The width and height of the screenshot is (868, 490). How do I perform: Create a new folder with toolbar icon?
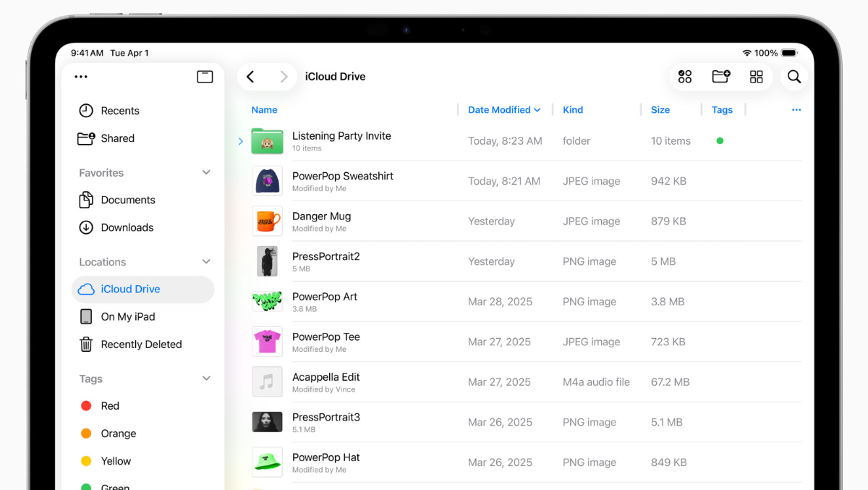point(720,77)
